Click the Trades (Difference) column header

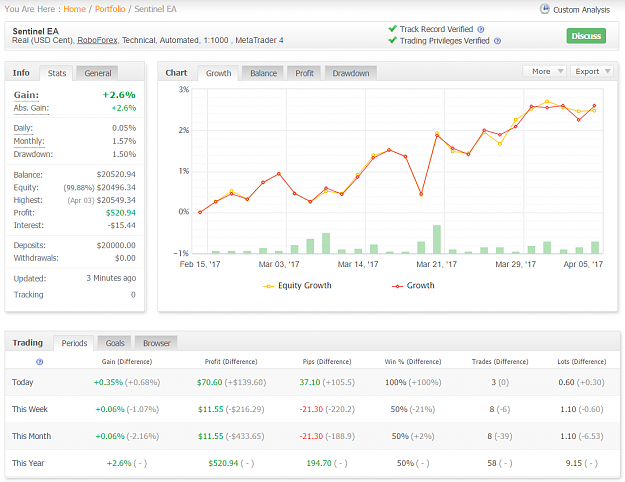[500, 362]
